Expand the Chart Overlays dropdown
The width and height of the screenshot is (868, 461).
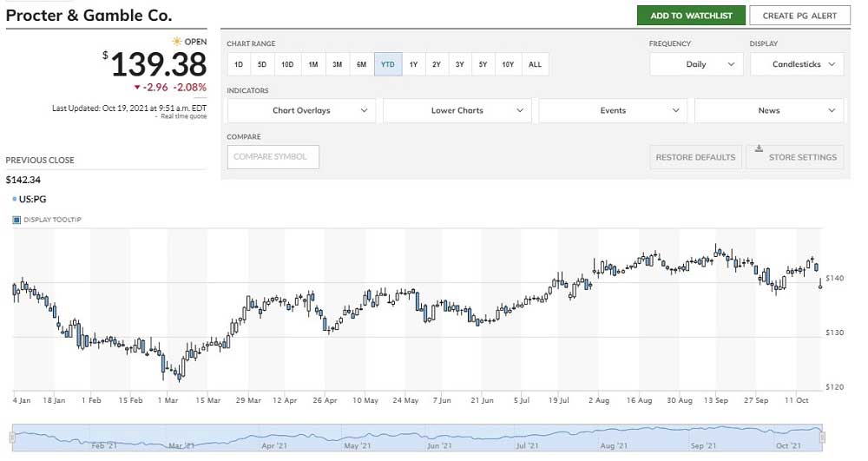302,110
